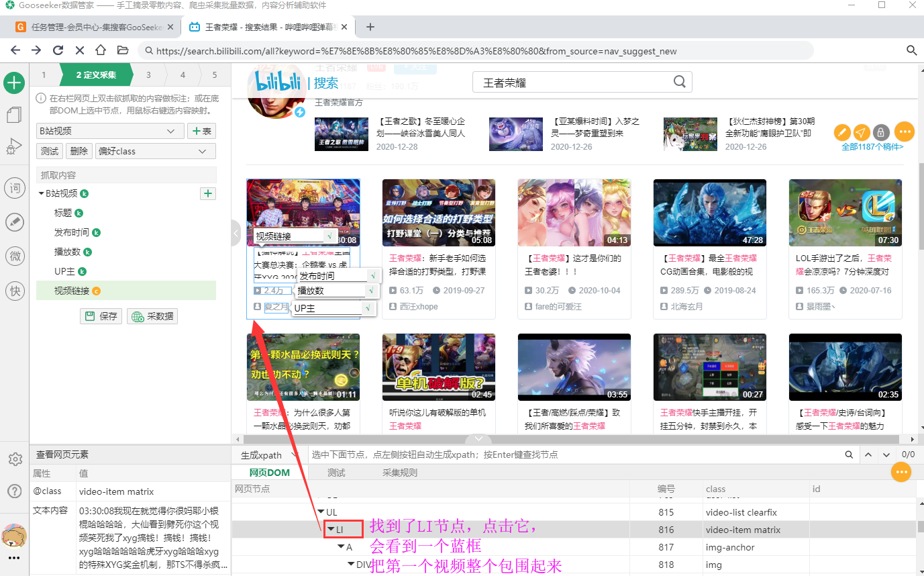The image size is (924, 576).
Task: Click the 快 quick sidebar icon
Action: click(14, 290)
